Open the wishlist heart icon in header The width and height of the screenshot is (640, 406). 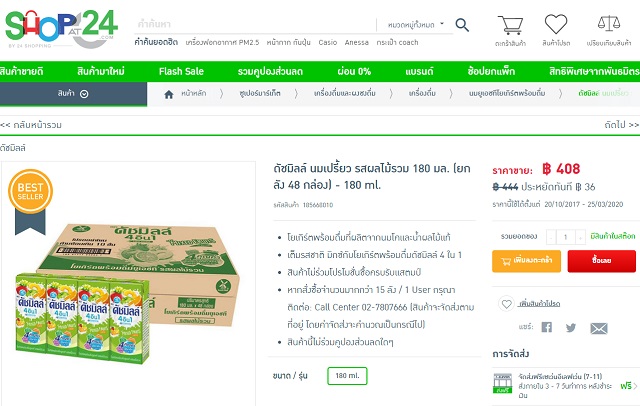pyautogui.click(x=556, y=24)
